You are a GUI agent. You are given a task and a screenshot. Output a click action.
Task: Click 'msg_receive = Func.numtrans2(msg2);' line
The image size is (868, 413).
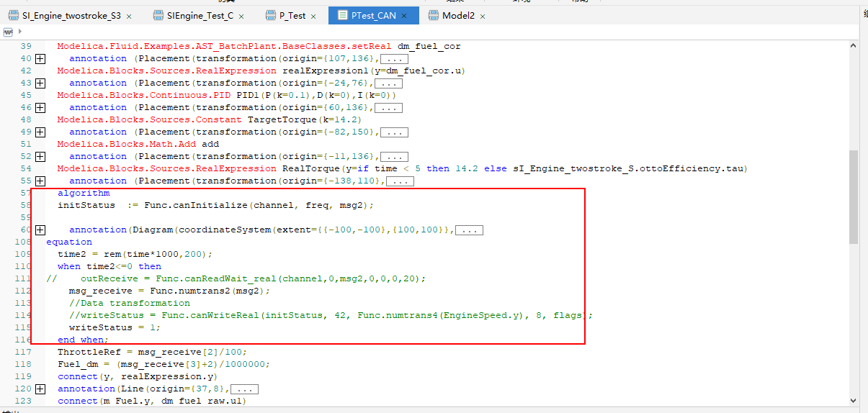[170, 291]
